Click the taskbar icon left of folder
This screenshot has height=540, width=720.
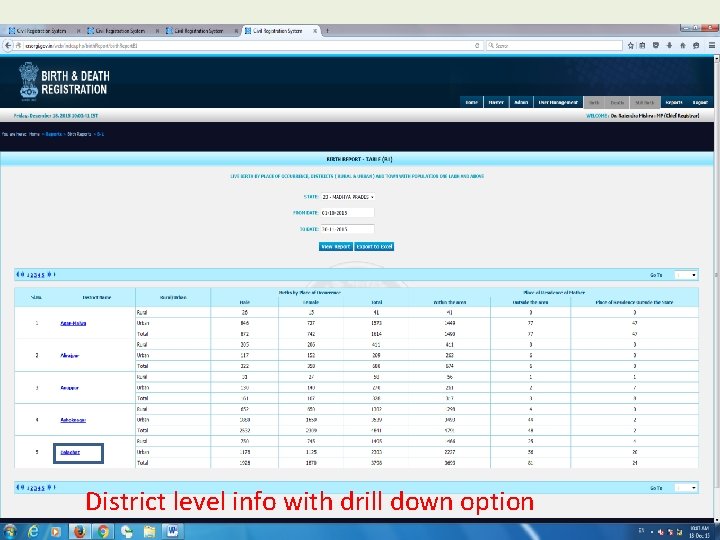pyautogui.click(x=126, y=531)
